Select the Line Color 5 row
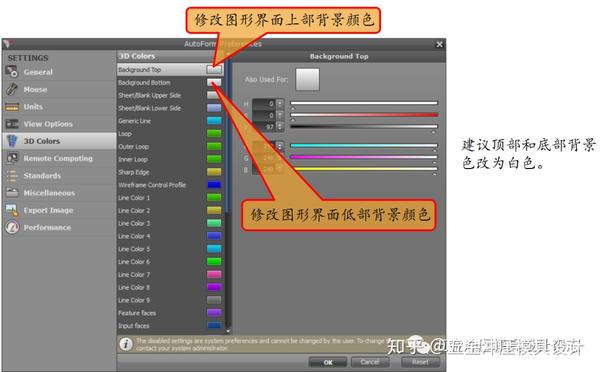This screenshot has width=600, height=372. [170, 249]
